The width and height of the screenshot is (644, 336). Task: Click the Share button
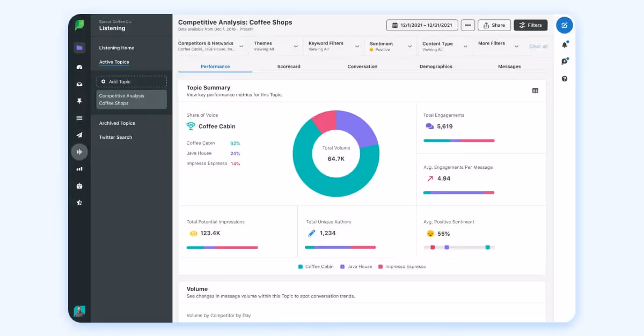coord(494,25)
